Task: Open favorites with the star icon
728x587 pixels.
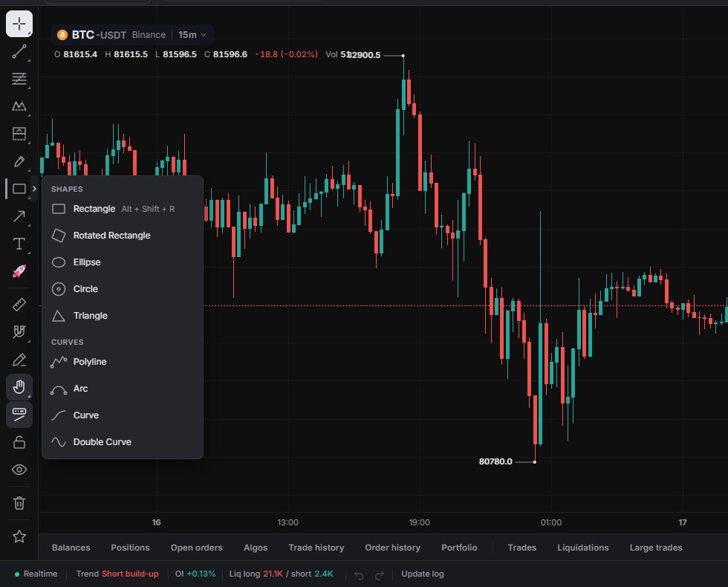Action: click(x=19, y=536)
